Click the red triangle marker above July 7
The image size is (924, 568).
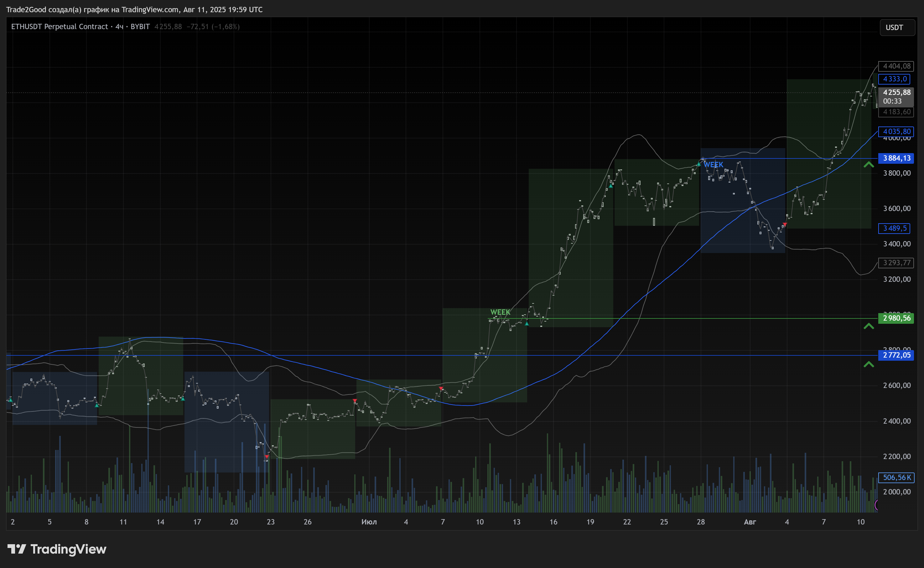coord(441,389)
